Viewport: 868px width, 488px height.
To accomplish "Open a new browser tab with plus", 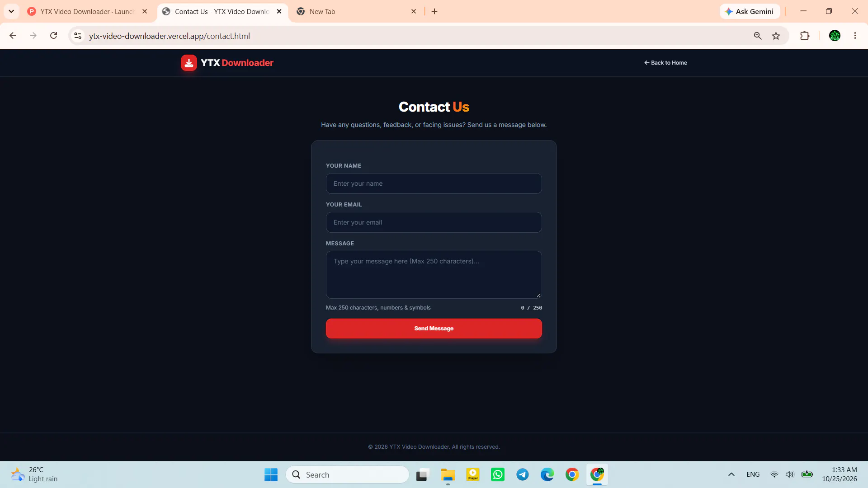I will 434,11.
